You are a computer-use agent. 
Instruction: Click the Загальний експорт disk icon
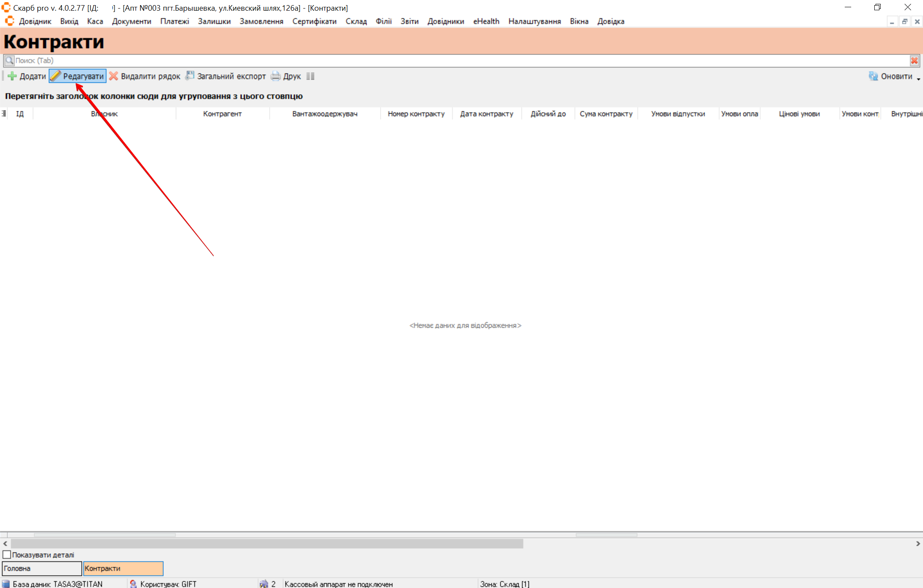pos(190,76)
